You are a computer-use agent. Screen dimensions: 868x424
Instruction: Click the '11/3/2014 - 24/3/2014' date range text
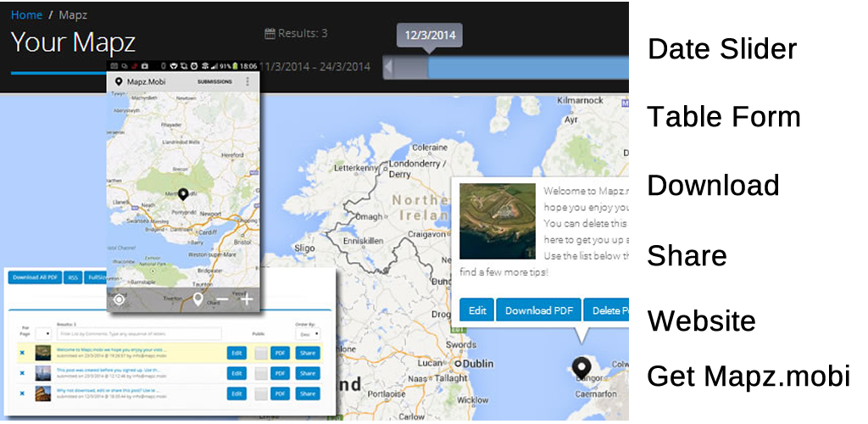[x=314, y=67]
